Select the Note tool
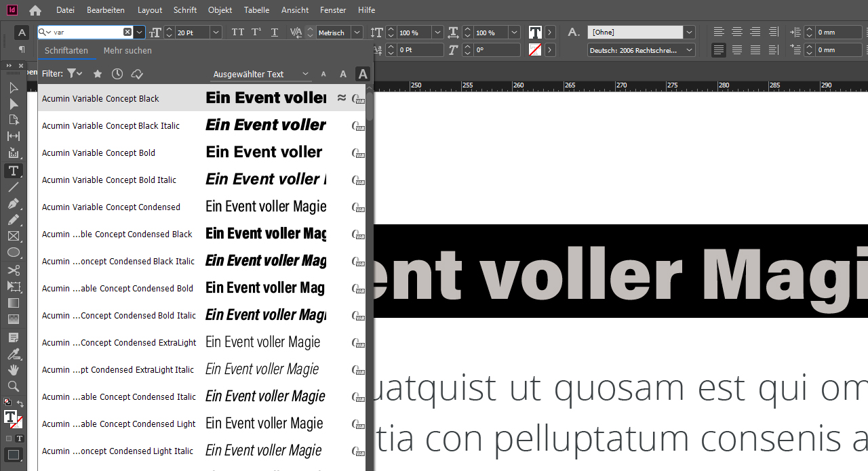The width and height of the screenshot is (868, 471). tap(13, 337)
